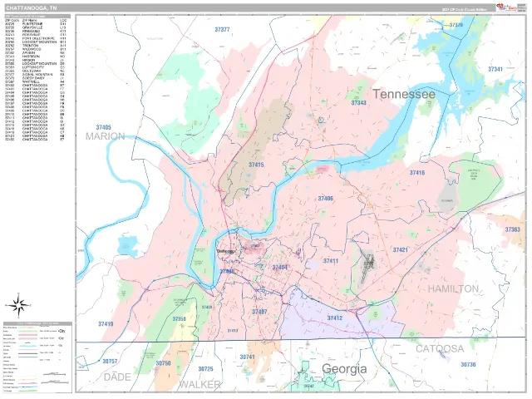Select the MARION county label

click(106, 136)
